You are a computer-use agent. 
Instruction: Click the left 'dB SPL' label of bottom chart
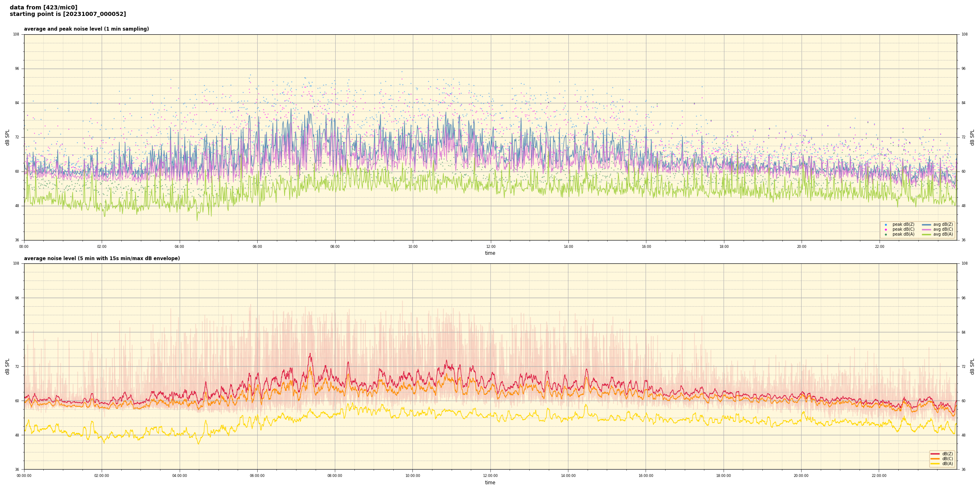point(7,366)
